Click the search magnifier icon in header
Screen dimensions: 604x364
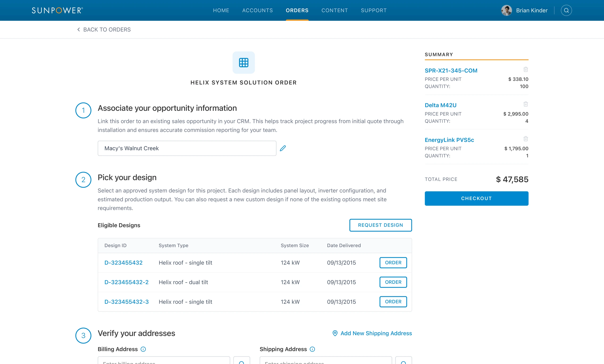566,10
